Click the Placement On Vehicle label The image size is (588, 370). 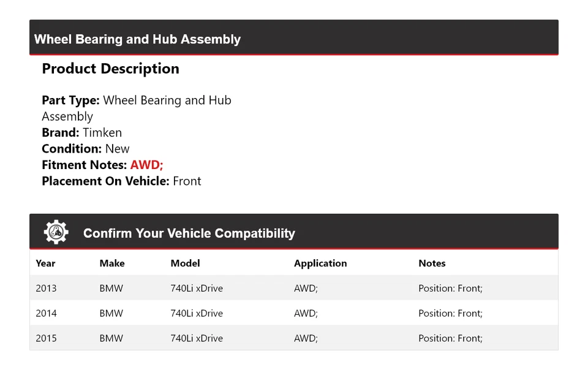(x=105, y=181)
